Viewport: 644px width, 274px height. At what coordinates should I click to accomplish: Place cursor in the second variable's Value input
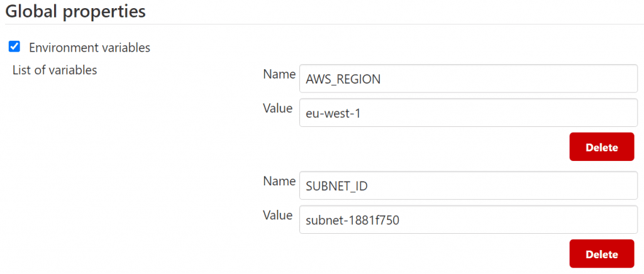coord(469,219)
